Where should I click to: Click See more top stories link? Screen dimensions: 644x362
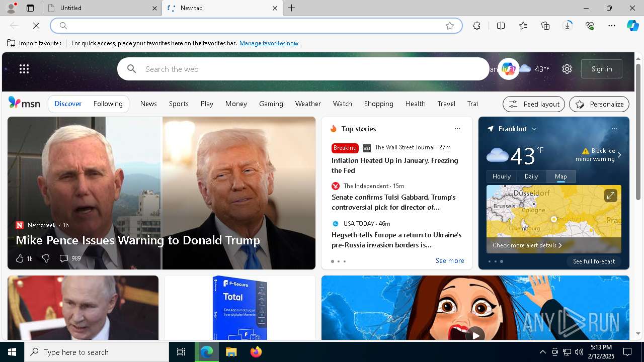click(450, 260)
